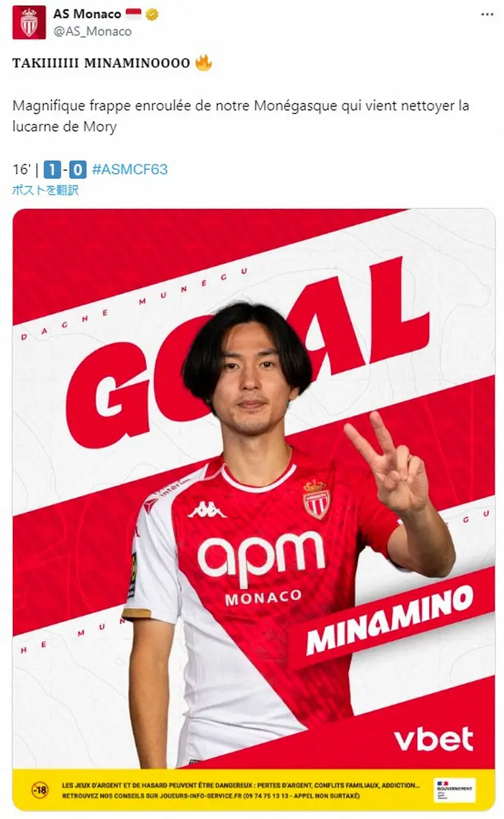The width and height of the screenshot is (504, 819).
Task: Click the AS Monaco crest on jersey
Action: 317,499
